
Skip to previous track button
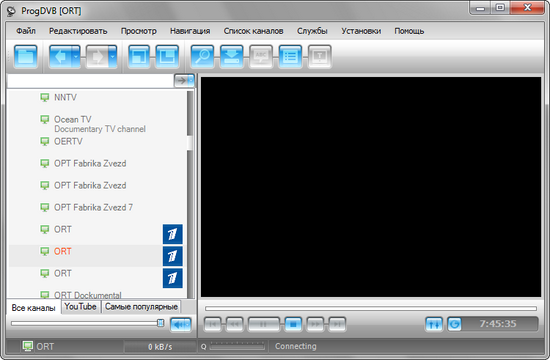[x=212, y=324]
